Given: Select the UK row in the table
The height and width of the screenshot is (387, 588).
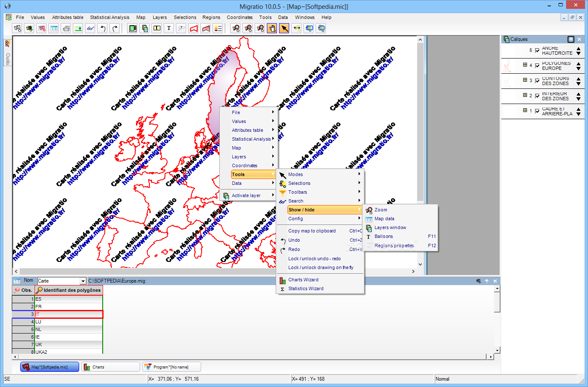Looking at the screenshot, I should (57, 344).
